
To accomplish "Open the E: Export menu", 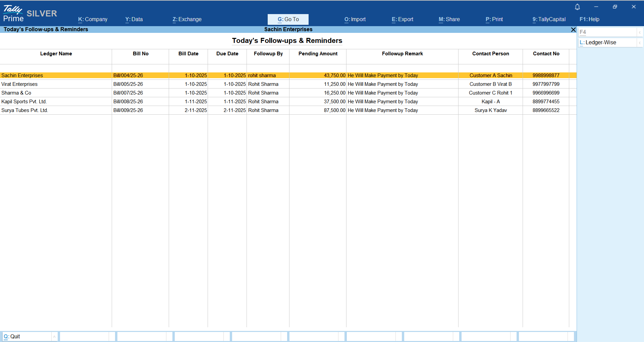I will (x=402, y=19).
